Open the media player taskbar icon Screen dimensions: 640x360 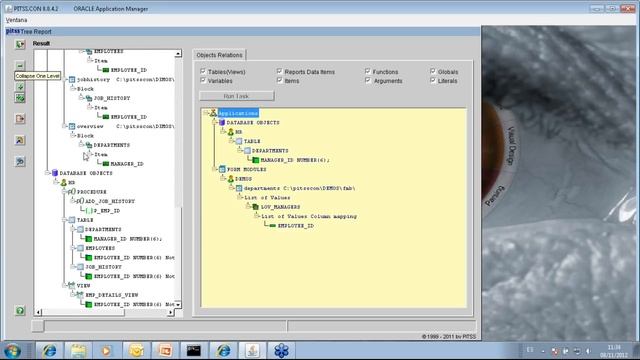[x=107, y=351]
